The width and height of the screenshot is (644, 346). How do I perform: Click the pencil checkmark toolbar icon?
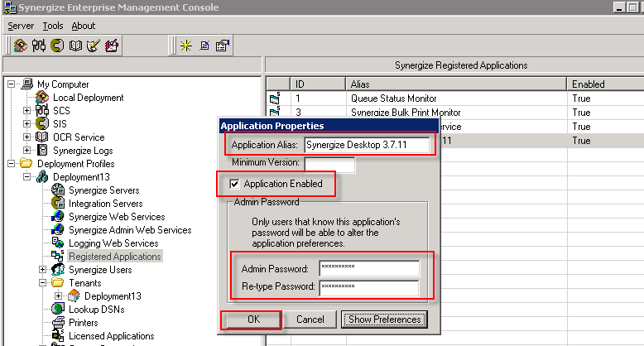coord(94,46)
